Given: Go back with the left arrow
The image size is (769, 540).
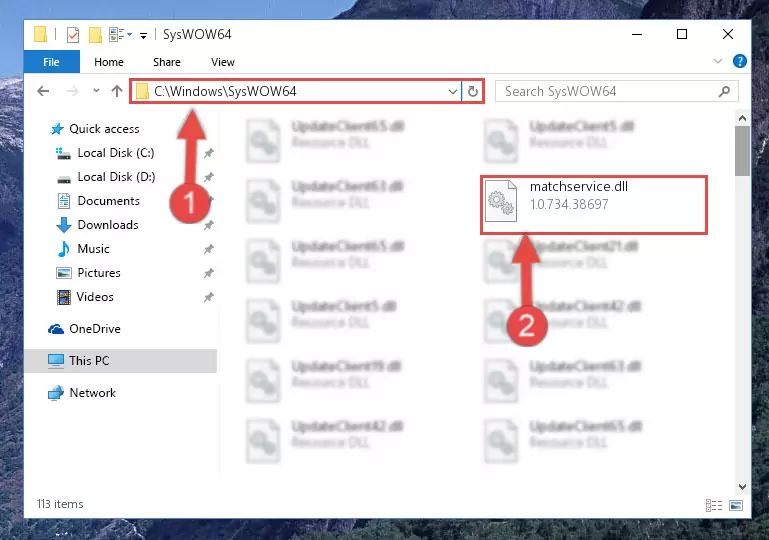Looking at the screenshot, I should 43,91.
